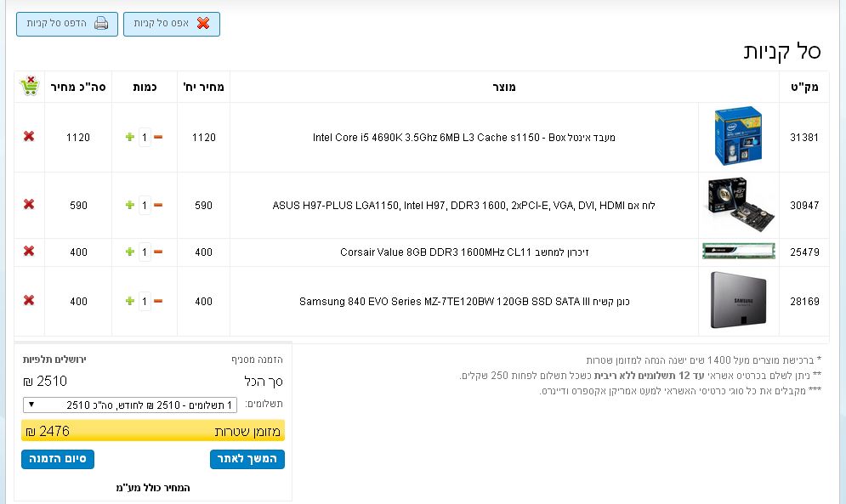The image size is (846, 504).
Task: Remove the Intel Core i5 item with red X
Action: pos(29,137)
